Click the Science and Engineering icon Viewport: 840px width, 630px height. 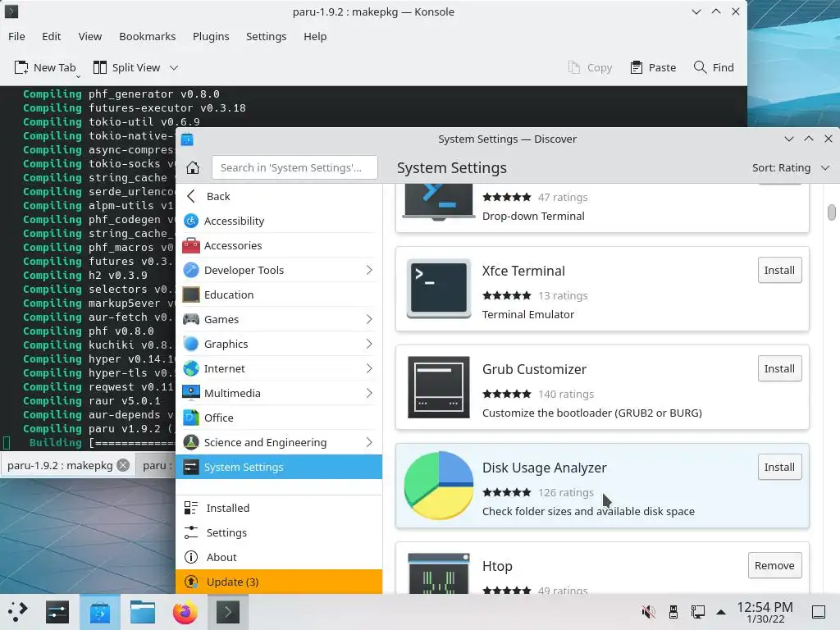pyautogui.click(x=190, y=442)
